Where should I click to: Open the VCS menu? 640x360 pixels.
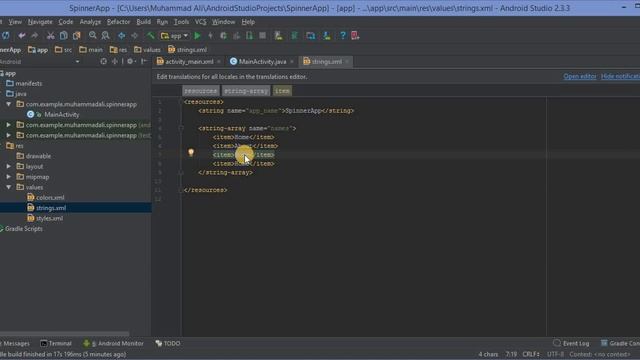click(x=200, y=22)
